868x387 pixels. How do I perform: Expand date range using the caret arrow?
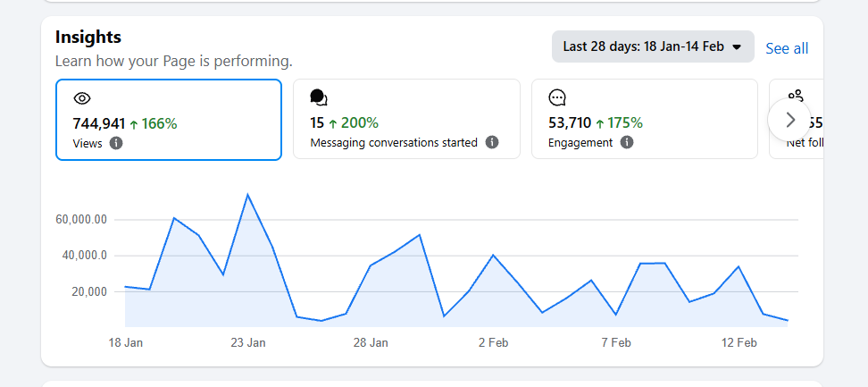[x=737, y=47]
